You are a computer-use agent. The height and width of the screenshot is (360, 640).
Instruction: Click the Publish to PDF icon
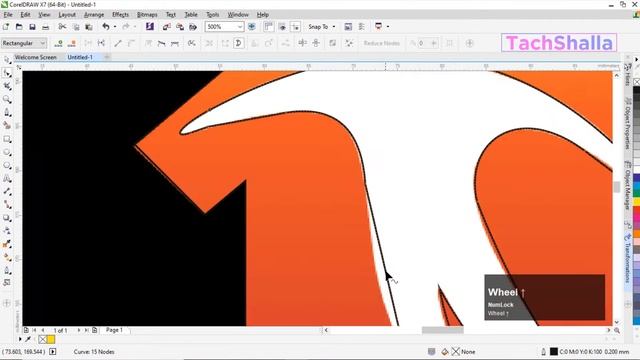[x=193, y=27]
